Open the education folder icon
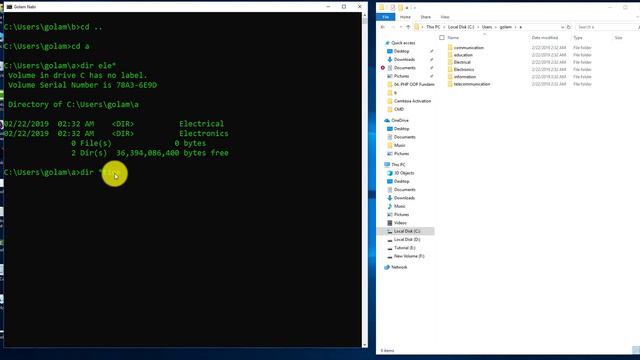The height and width of the screenshot is (360, 640). tap(450, 55)
